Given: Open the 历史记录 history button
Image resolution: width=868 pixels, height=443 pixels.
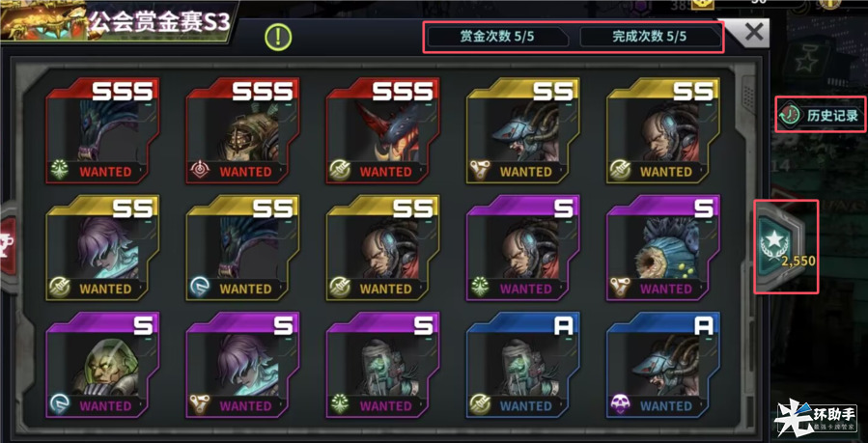Looking at the screenshot, I should click(x=820, y=115).
